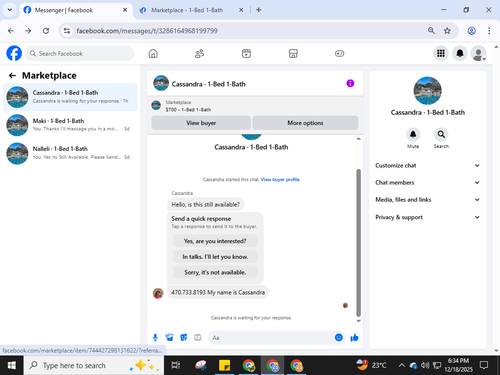The image size is (500, 375).
Task: Click the chat scroll up arrow
Action: [x=359, y=139]
